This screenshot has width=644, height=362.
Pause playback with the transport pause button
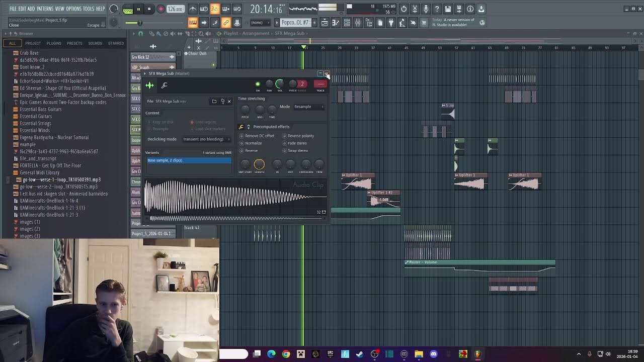point(138,9)
